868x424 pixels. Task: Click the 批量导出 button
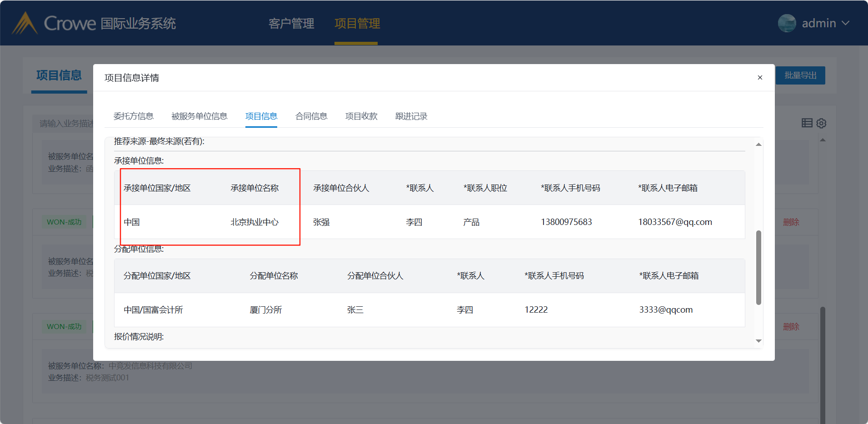(800, 75)
